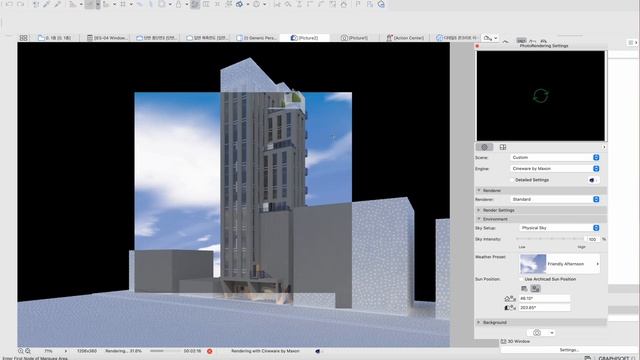The height and width of the screenshot is (360, 640).
Task: Select the Pick Up Parameters eyedropper tool
Action: point(47,4)
